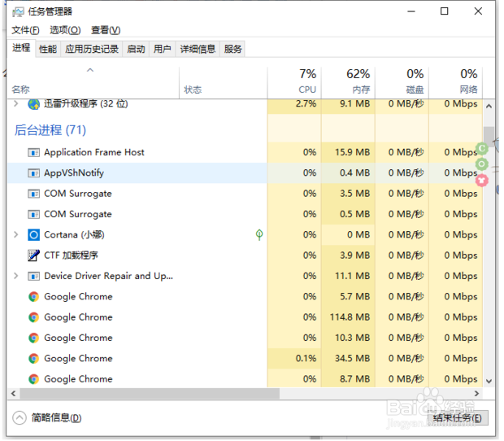
Task: Open the 选项(O) menu
Action: pyautogui.click(x=65, y=30)
